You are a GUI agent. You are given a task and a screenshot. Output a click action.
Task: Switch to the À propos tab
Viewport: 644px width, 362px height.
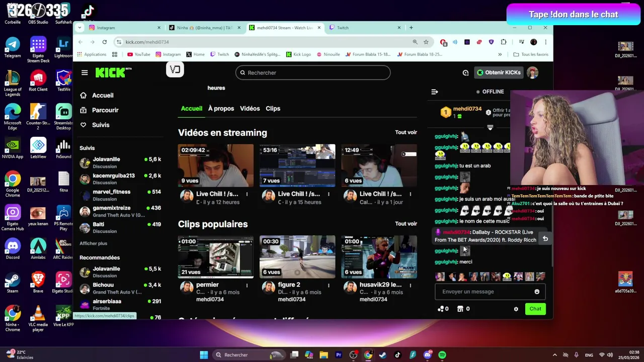point(221,109)
